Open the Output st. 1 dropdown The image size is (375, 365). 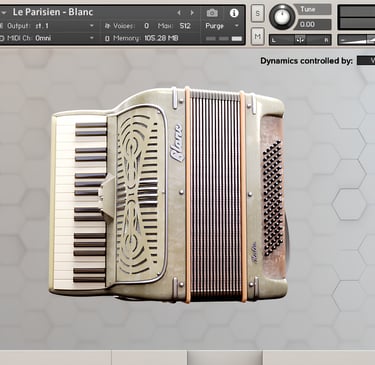pyautogui.click(x=50, y=26)
